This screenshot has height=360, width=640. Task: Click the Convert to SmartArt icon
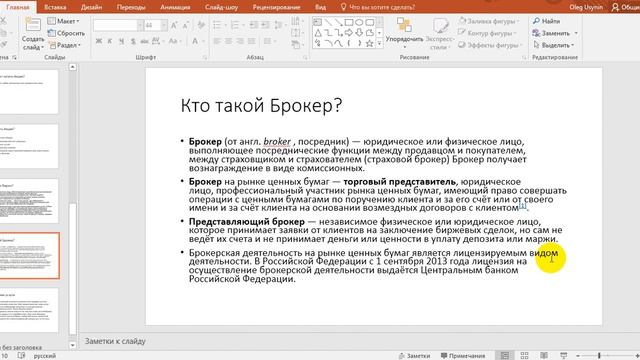click(297, 44)
